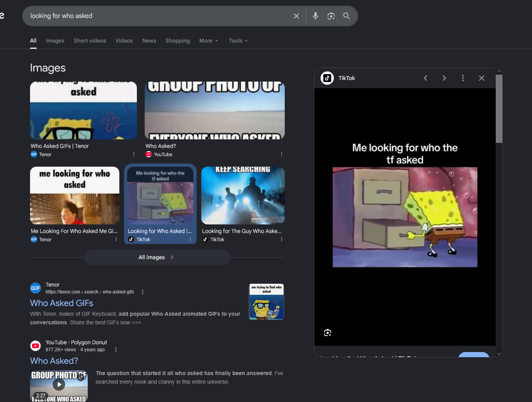Viewport: 532px width, 402px height.
Task: Switch to the Videos tab
Action: pyautogui.click(x=124, y=41)
